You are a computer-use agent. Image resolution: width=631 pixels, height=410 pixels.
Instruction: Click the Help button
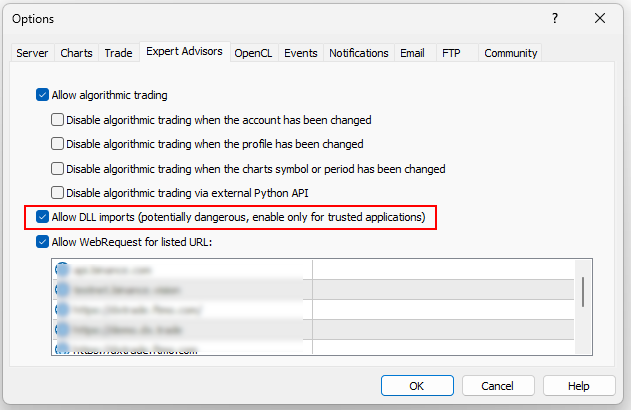[578, 385]
